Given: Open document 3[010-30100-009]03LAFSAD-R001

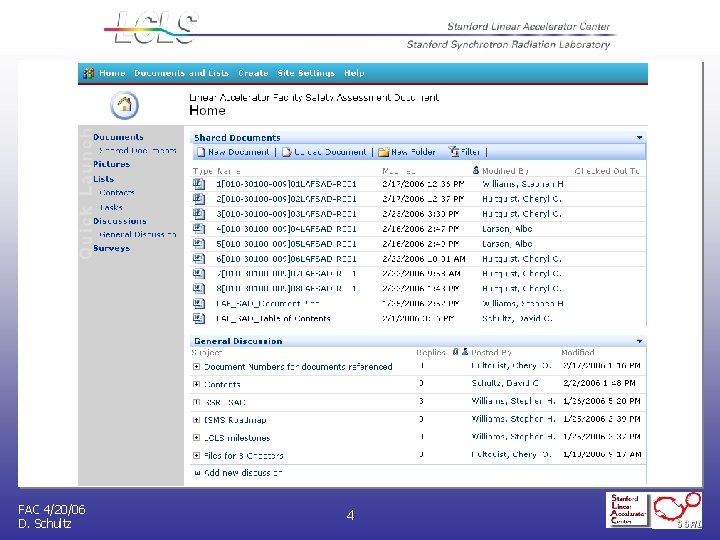Looking at the screenshot, I should (x=286, y=214).
